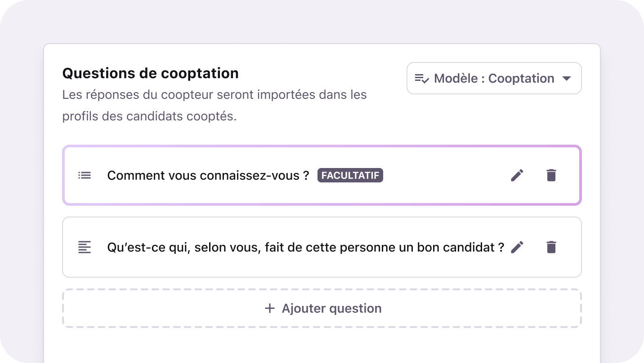Expand the template selector chevron
The width and height of the screenshot is (644, 363).
tap(568, 78)
